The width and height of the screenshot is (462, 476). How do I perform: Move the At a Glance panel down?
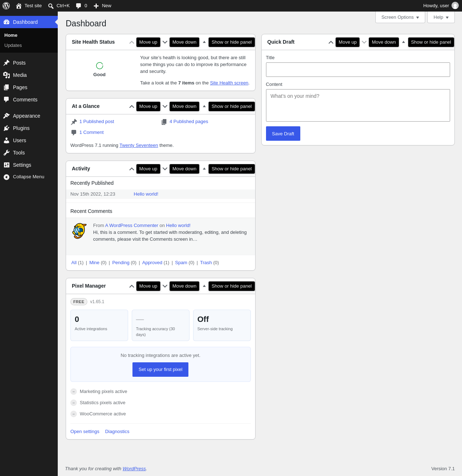tap(165, 106)
